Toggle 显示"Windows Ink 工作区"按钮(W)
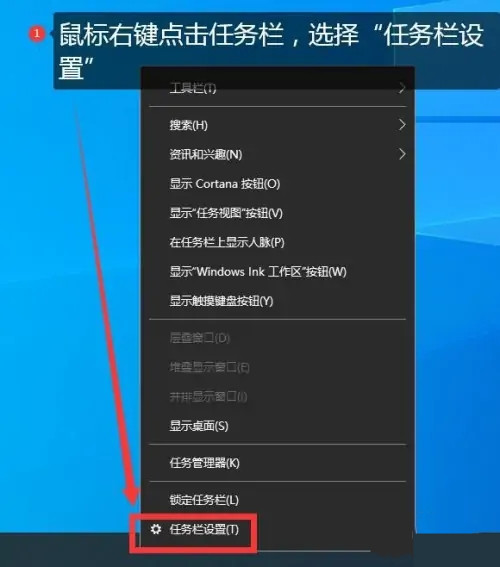Image resolution: width=500 pixels, height=567 pixels. [277, 272]
